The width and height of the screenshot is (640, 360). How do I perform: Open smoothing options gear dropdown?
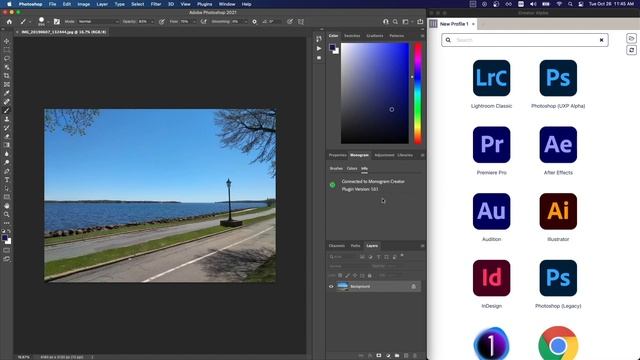pos(254,22)
